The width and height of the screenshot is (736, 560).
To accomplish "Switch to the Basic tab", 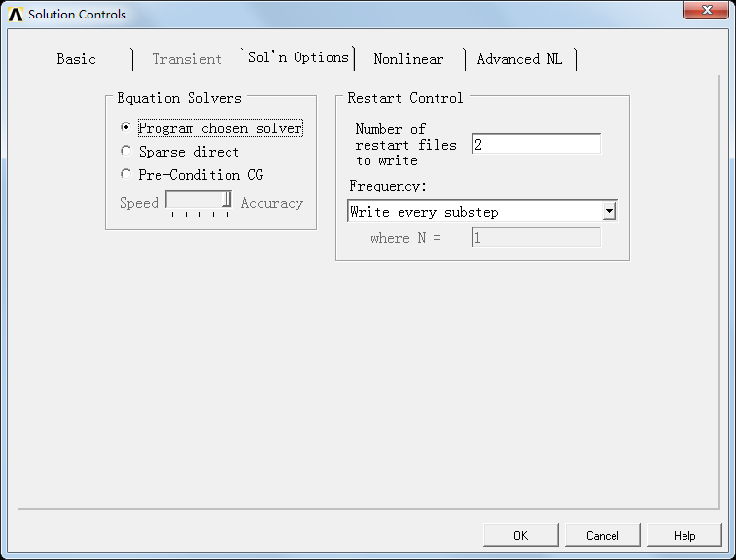I will [x=77, y=59].
